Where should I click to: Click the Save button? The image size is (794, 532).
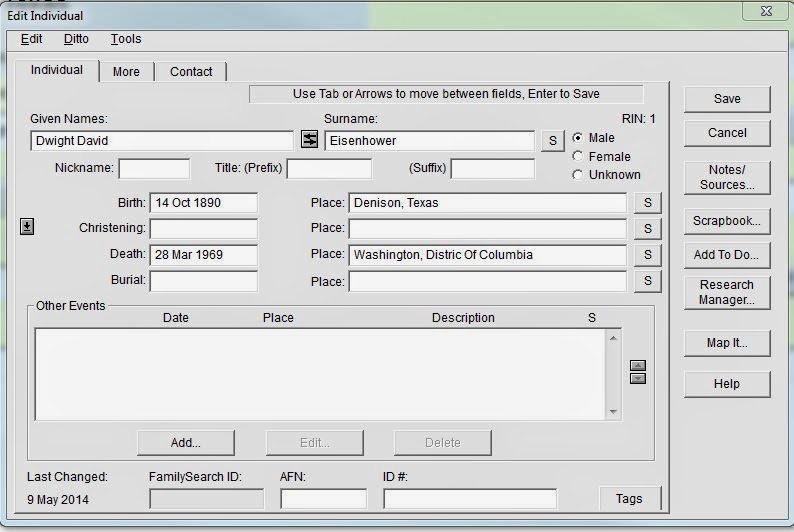click(727, 99)
